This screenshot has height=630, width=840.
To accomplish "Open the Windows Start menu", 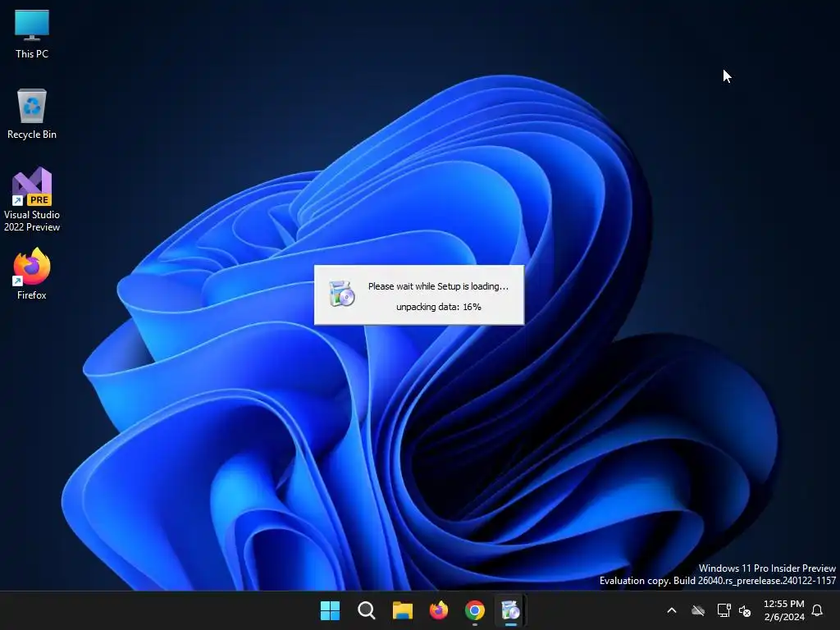I will pyautogui.click(x=330, y=610).
